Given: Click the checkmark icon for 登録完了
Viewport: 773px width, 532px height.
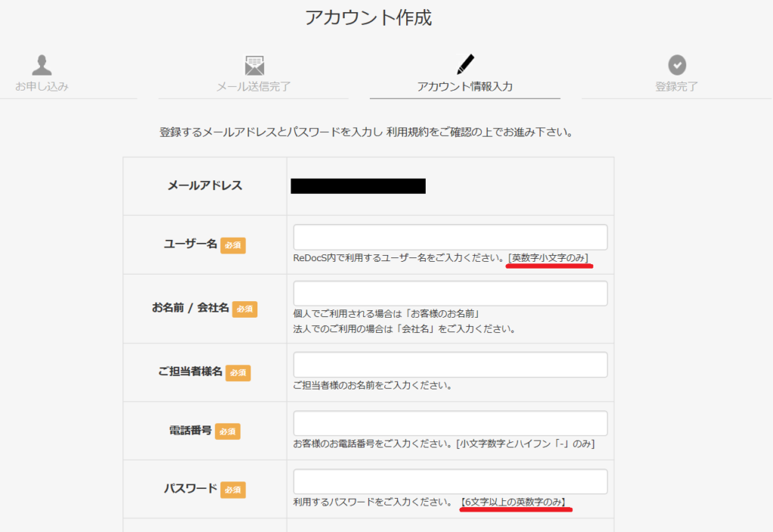Looking at the screenshot, I should coord(677,65).
